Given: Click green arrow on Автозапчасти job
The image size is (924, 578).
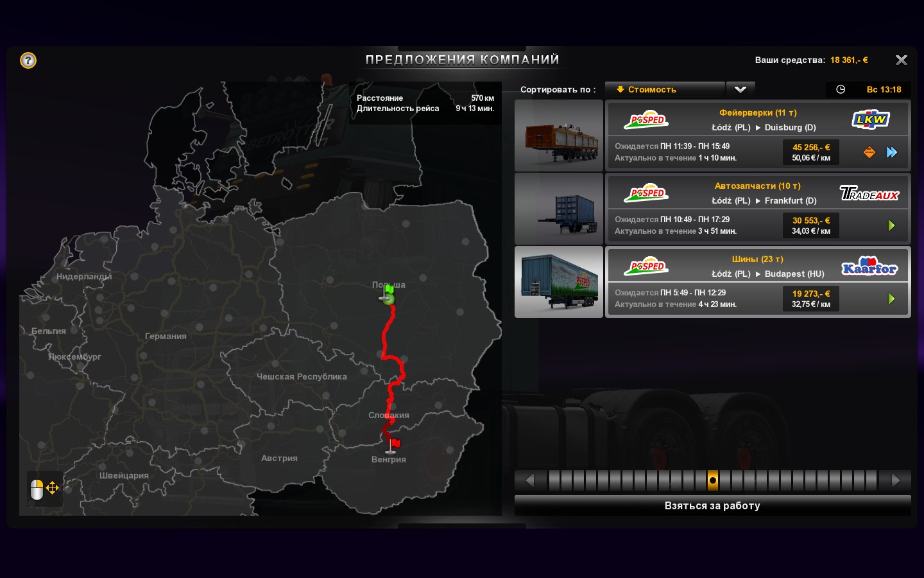Looking at the screenshot, I should click(x=891, y=225).
